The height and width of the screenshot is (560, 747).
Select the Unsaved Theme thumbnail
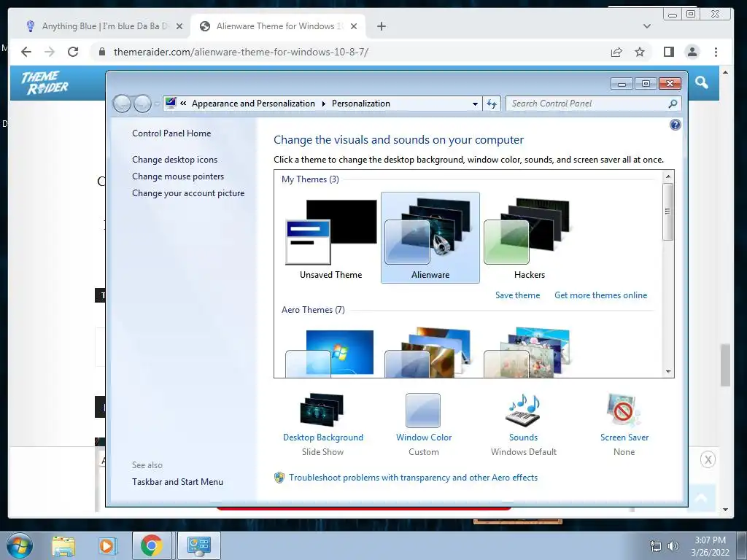[331, 238]
